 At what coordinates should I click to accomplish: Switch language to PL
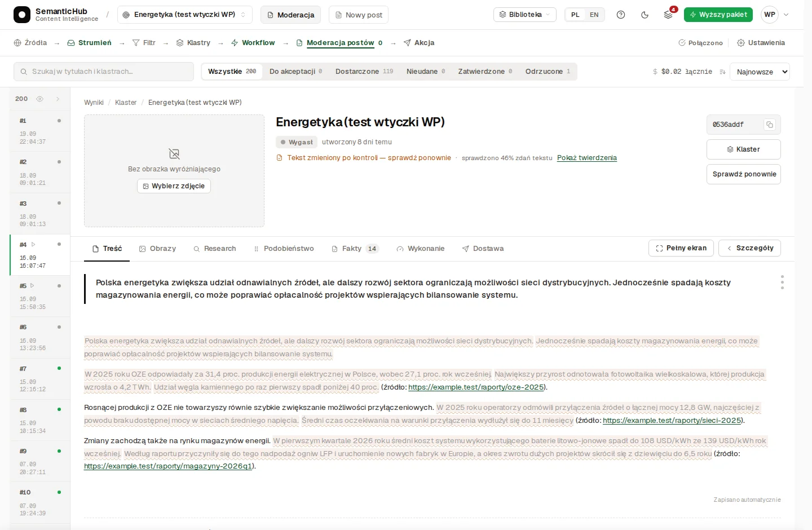click(575, 15)
